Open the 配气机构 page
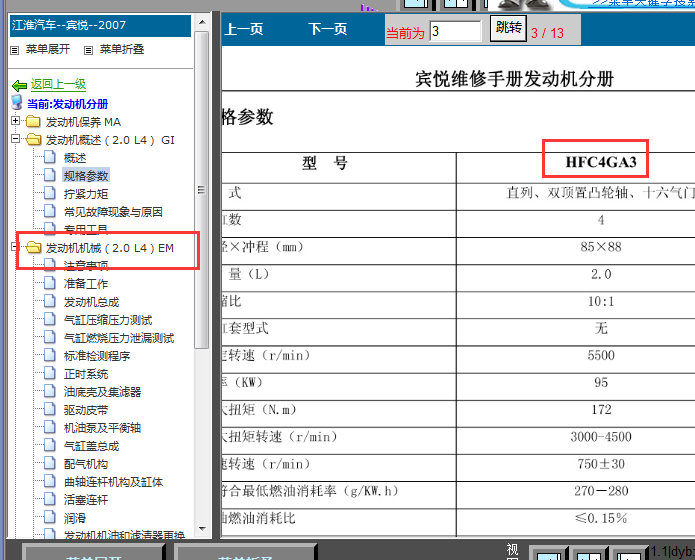 (86, 464)
